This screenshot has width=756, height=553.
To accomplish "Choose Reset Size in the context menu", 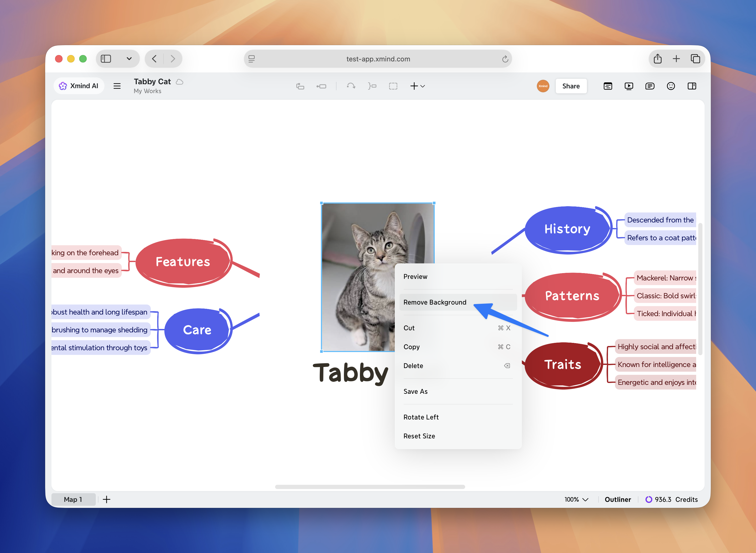I will coord(458,436).
